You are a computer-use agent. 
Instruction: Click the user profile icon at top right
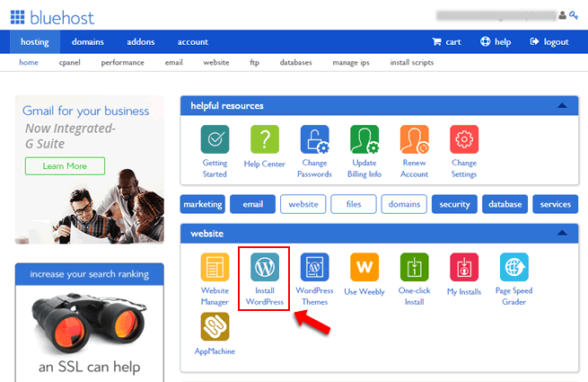click(x=562, y=15)
